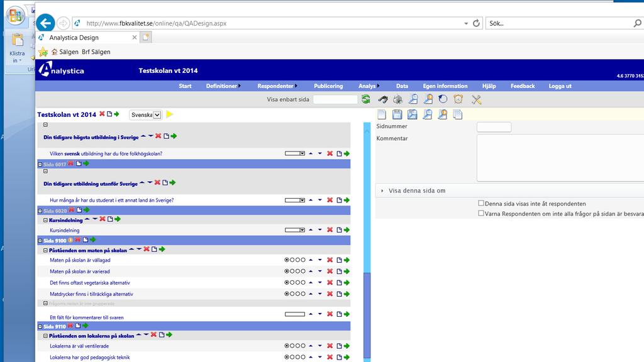Click the blank new page icon in page panel

[x=382, y=114]
